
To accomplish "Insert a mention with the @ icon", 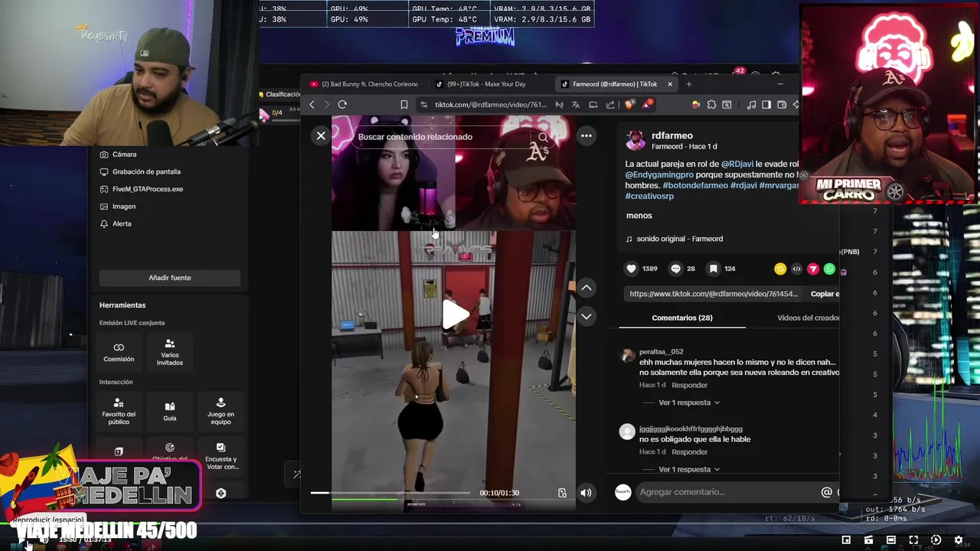I will pos(826,492).
